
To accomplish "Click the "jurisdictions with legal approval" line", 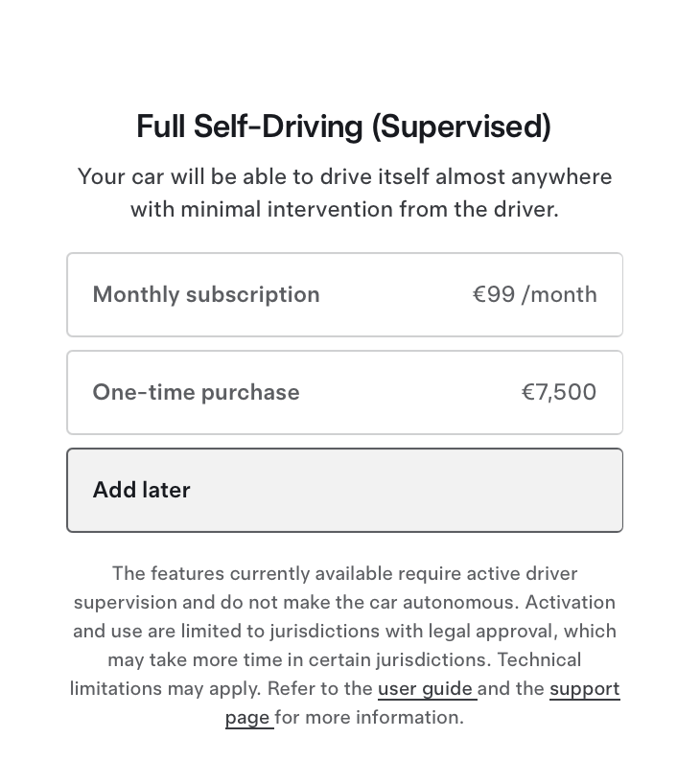I will click(344, 632).
